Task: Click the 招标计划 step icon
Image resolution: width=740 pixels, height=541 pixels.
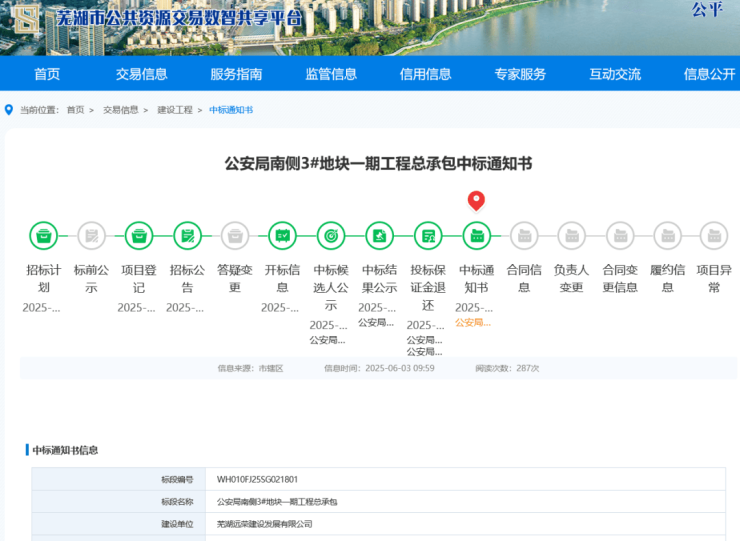Action: tap(43, 236)
